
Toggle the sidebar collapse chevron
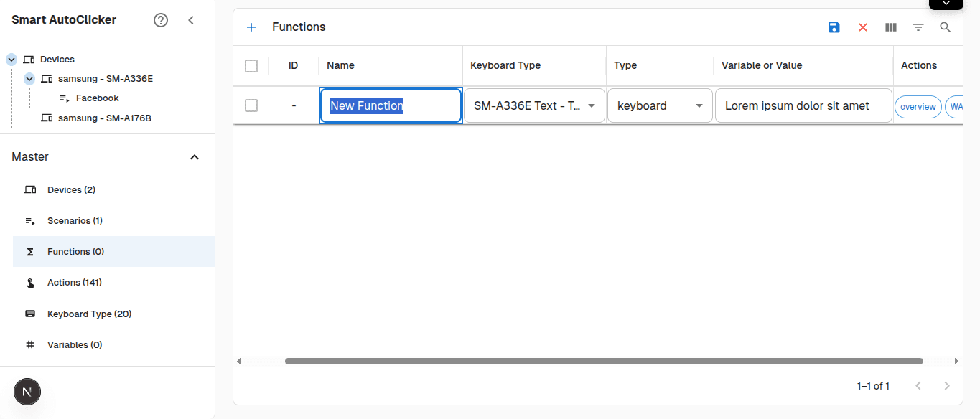click(191, 20)
